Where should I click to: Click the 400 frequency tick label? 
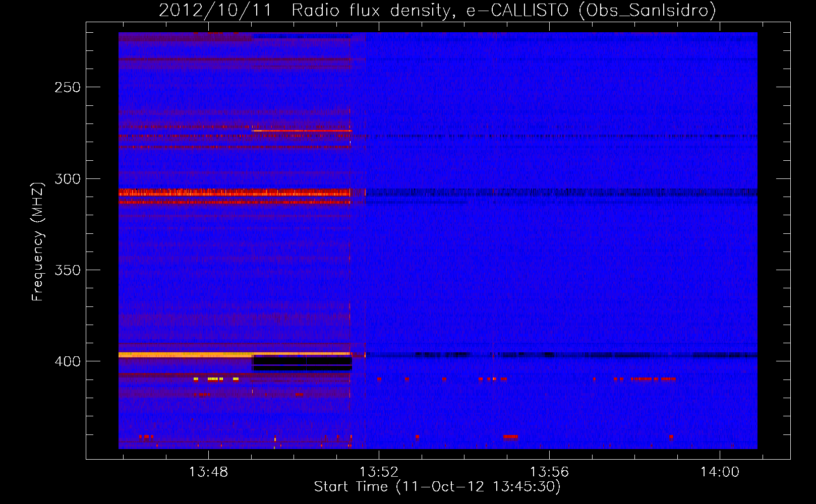(68, 361)
